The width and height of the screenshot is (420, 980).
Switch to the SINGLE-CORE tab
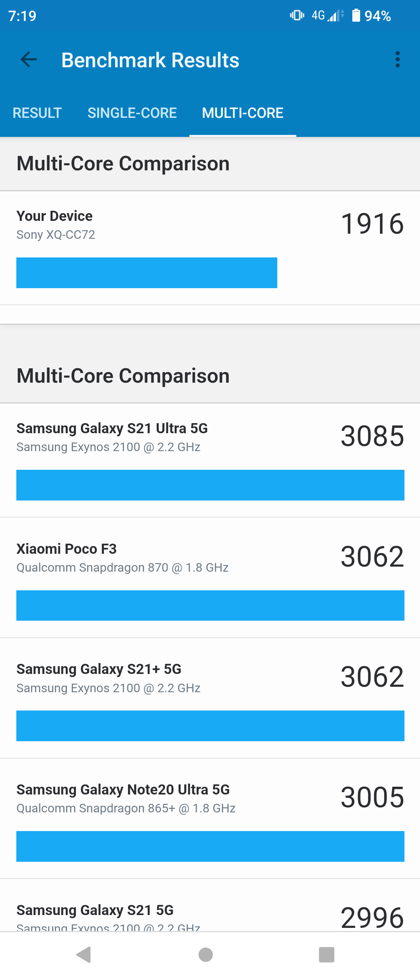132,113
